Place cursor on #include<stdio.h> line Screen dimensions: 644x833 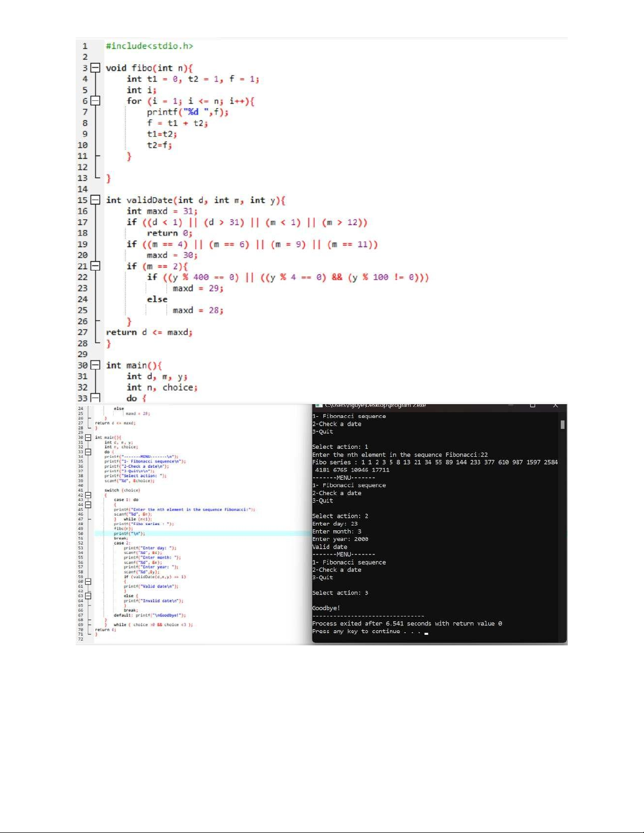click(x=149, y=46)
